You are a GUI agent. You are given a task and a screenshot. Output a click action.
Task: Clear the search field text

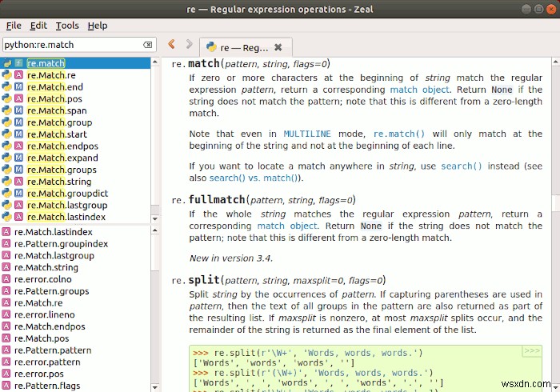pyautogui.click(x=147, y=46)
